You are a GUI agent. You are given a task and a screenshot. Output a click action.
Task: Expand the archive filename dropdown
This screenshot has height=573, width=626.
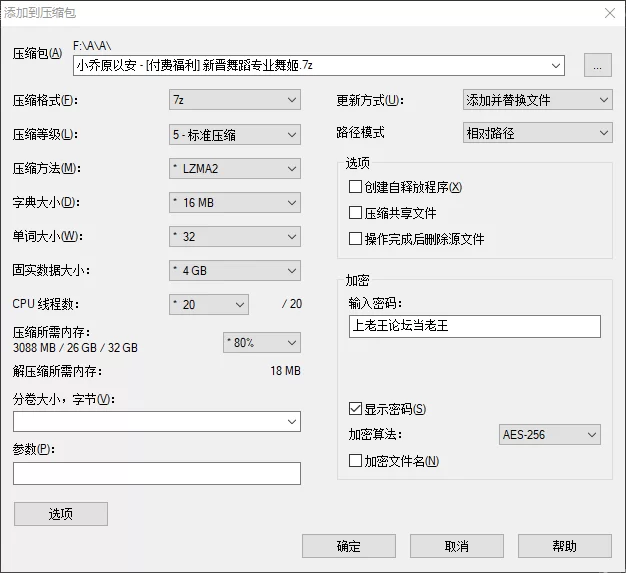pos(555,65)
